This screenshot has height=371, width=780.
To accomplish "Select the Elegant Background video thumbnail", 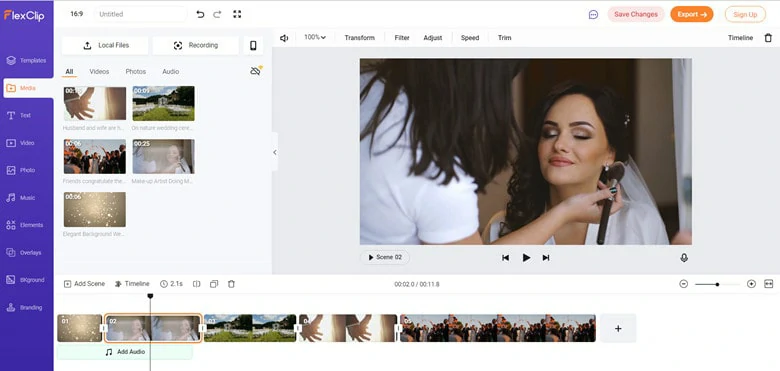I will point(95,210).
